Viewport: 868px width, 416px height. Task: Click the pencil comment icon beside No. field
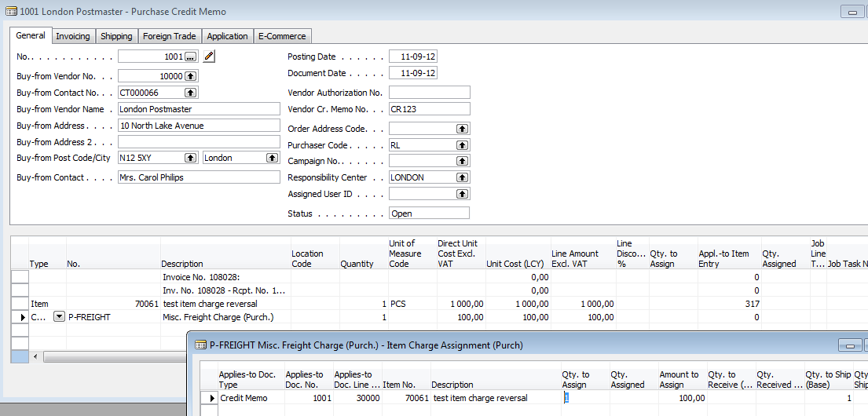tap(208, 57)
